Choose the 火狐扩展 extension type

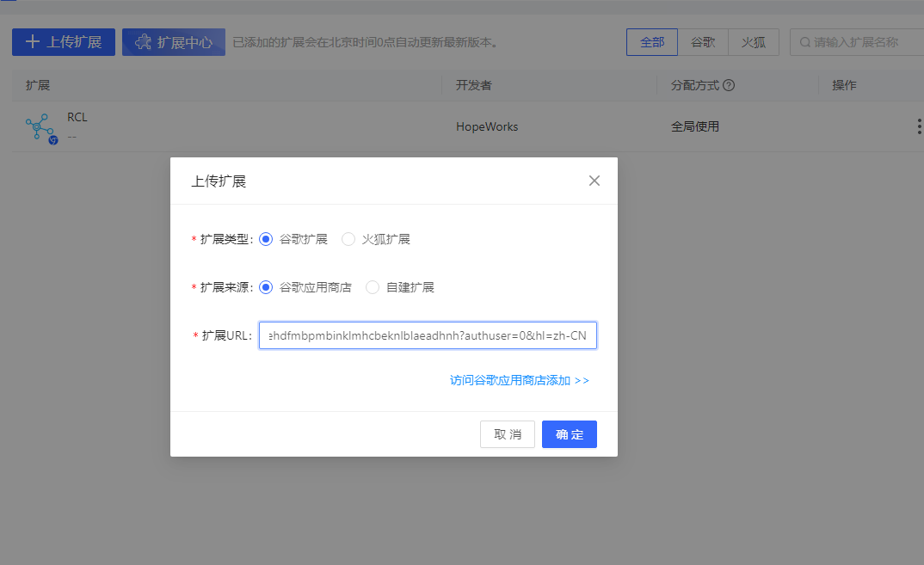point(348,239)
